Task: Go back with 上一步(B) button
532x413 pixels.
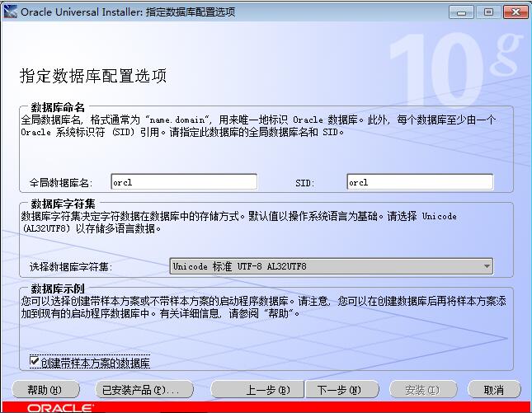Action: 257,389
